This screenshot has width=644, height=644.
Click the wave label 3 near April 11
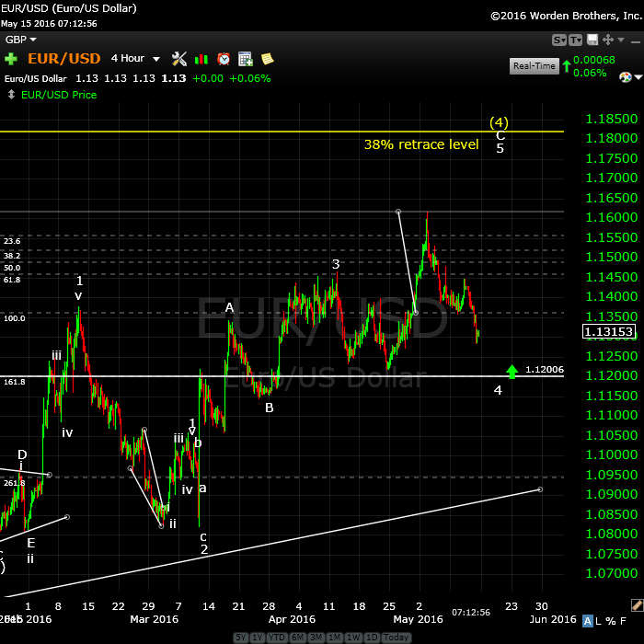coord(336,264)
